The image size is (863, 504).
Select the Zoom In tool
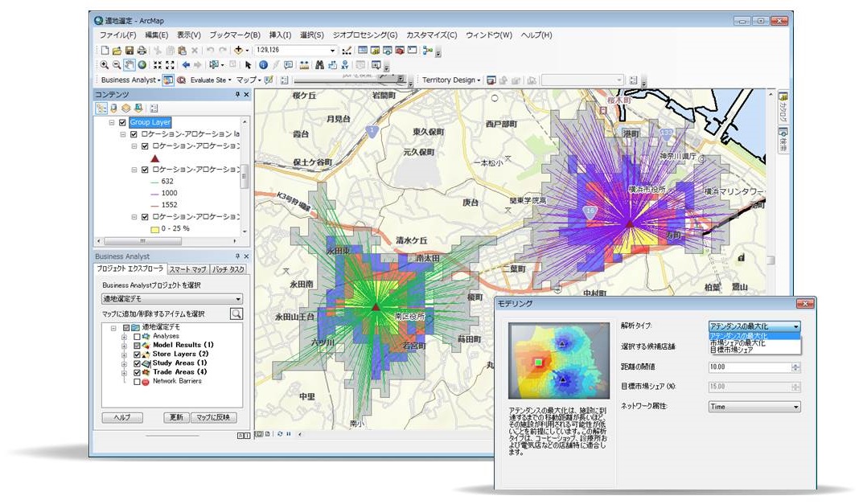(x=105, y=65)
